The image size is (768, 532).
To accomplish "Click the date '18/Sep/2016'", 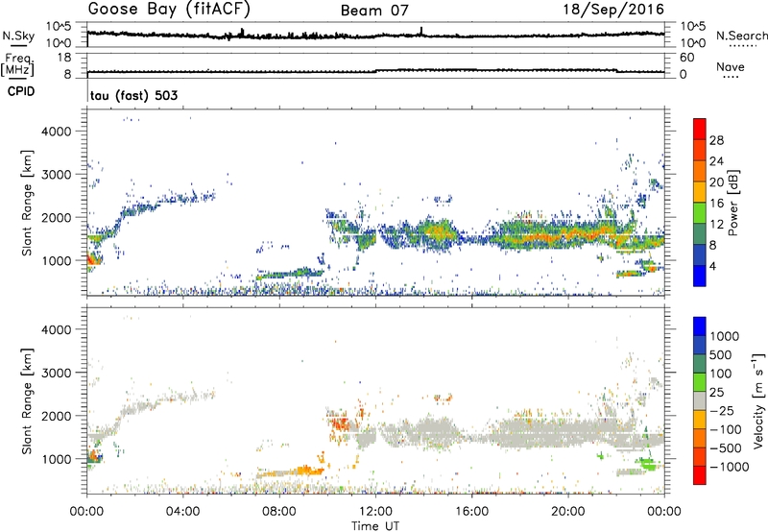I will pyautogui.click(x=613, y=10).
